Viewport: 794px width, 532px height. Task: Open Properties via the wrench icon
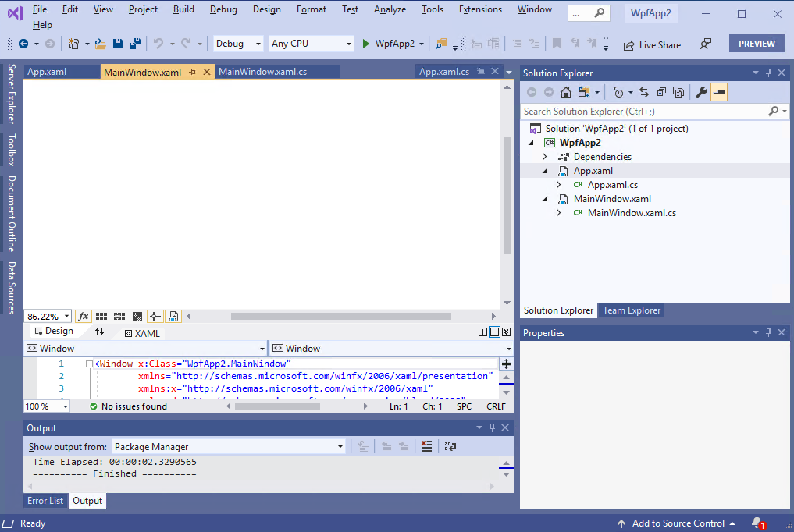(702, 92)
